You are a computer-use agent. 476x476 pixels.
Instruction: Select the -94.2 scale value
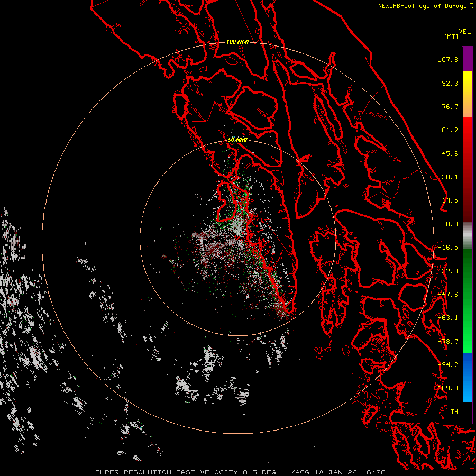point(448,365)
